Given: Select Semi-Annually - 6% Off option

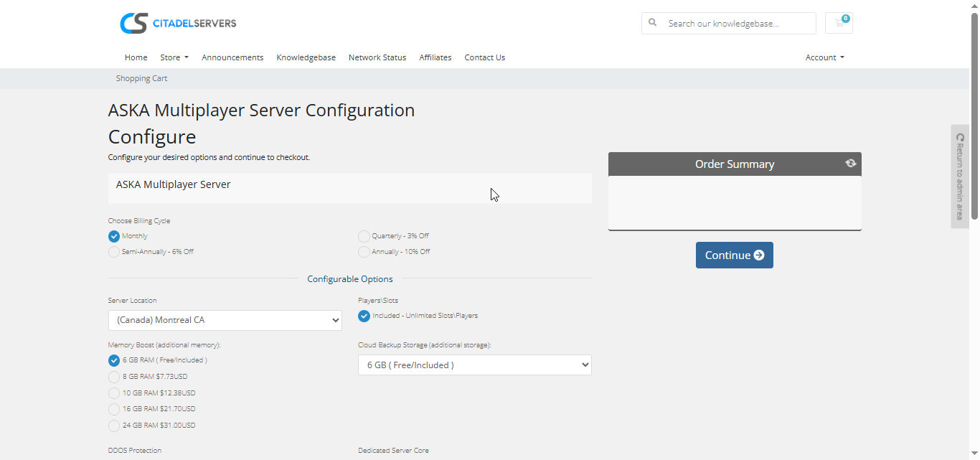Looking at the screenshot, I should point(114,252).
